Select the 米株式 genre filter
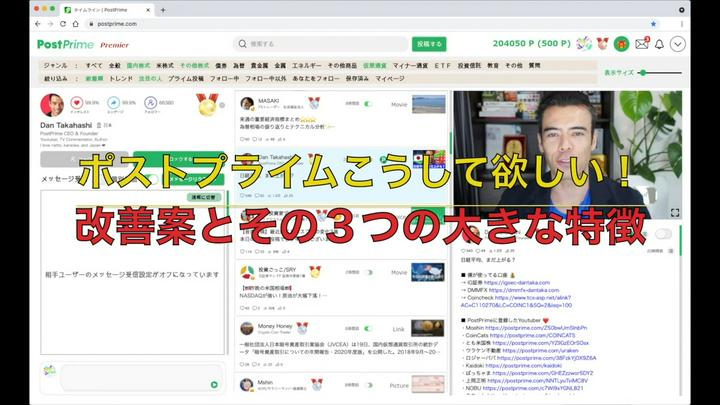 (165, 66)
